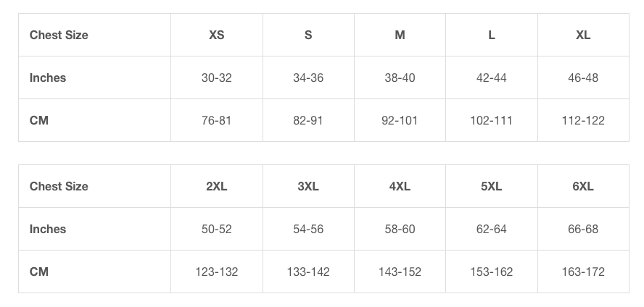Select the L size header cell

tap(492, 35)
